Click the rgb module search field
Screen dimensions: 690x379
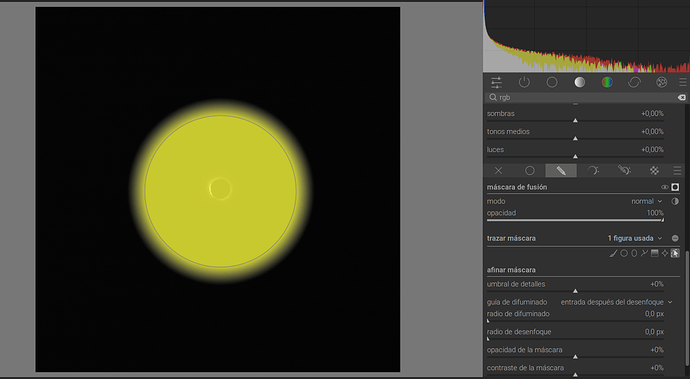pos(587,97)
